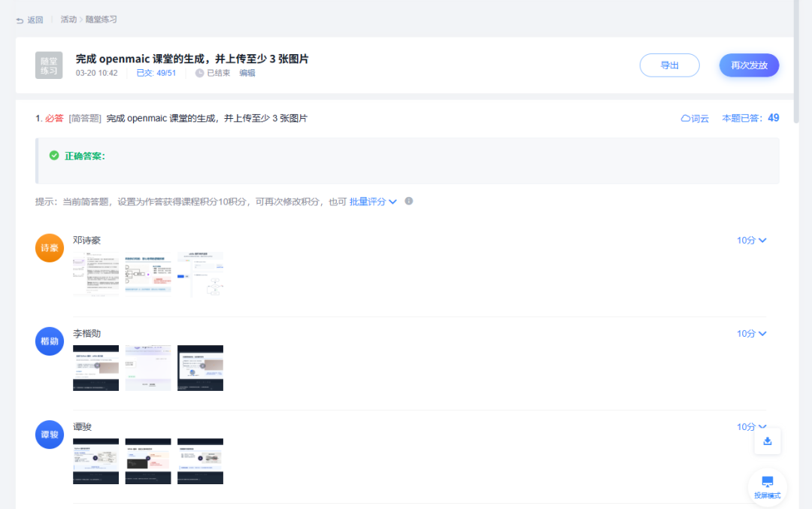Click 谭骏's blue avatar

click(50, 435)
